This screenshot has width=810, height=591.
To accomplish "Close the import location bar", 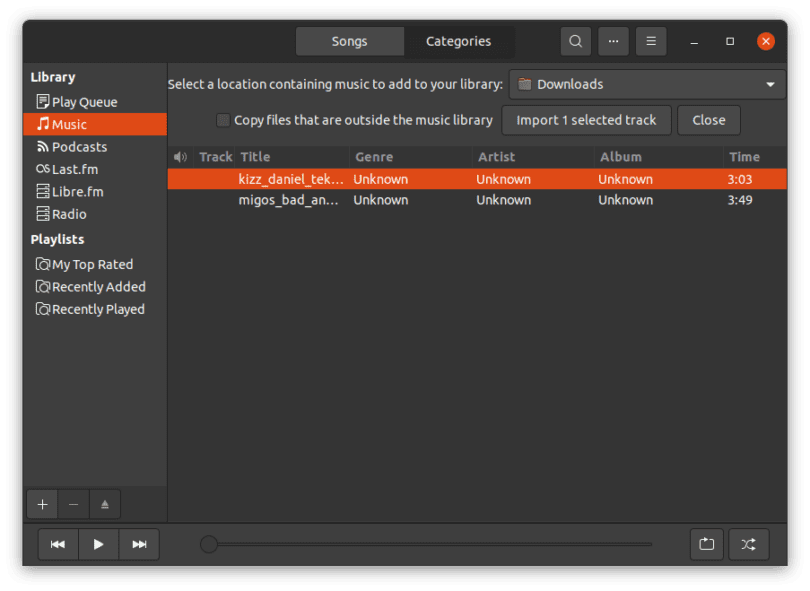I will tap(709, 120).
